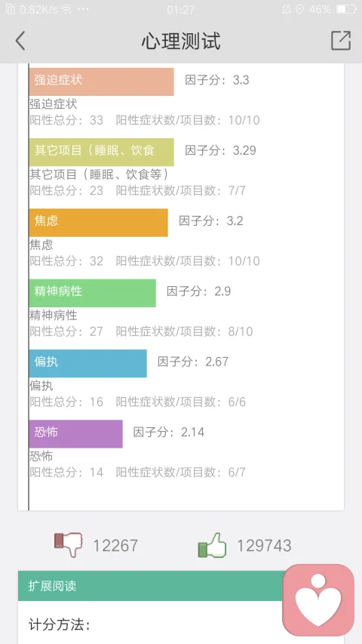
Task: Select the 焦虑 orange bar
Action: (99, 223)
